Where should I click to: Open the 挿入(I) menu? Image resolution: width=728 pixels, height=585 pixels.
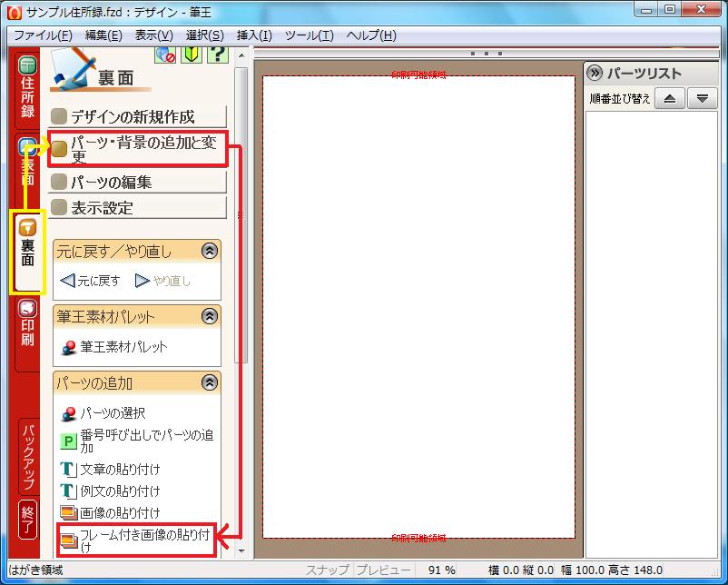click(x=254, y=35)
